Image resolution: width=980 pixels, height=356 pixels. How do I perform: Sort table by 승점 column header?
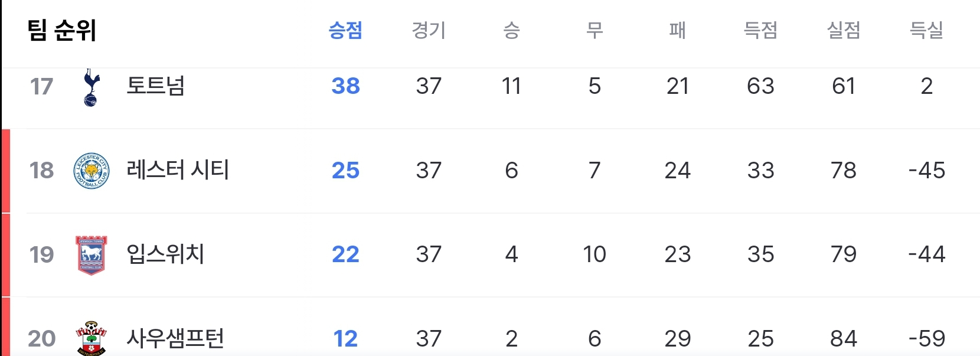345,30
